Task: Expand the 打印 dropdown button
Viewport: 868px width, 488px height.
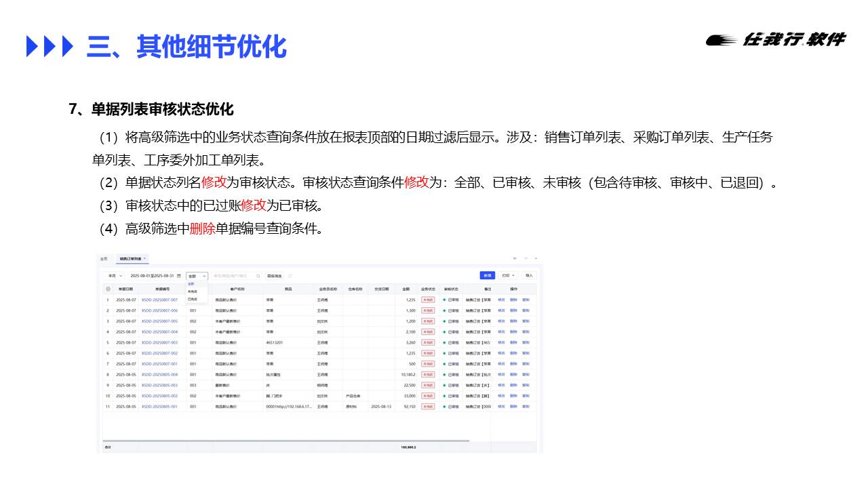Action: point(509,276)
